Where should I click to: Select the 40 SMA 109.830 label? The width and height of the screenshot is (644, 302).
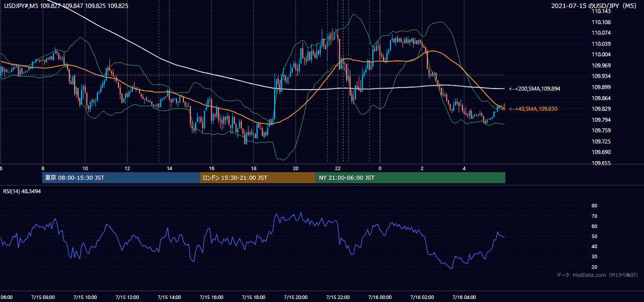(x=533, y=109)
